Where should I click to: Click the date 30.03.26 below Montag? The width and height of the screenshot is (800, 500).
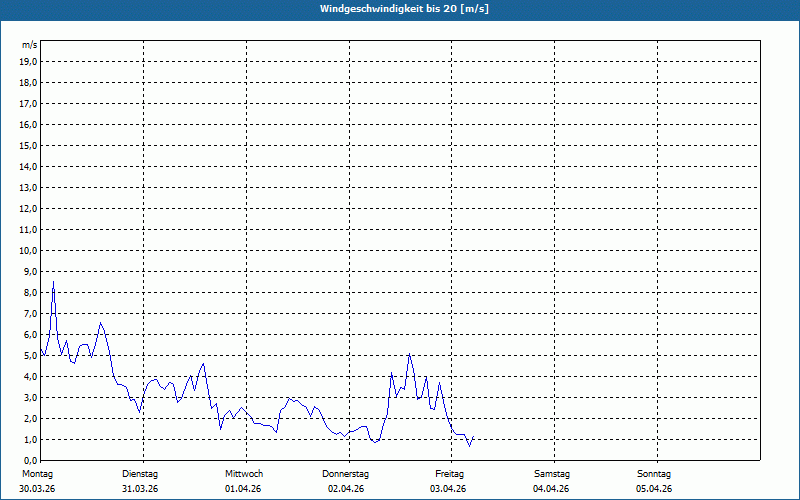[x=37, y=489]
